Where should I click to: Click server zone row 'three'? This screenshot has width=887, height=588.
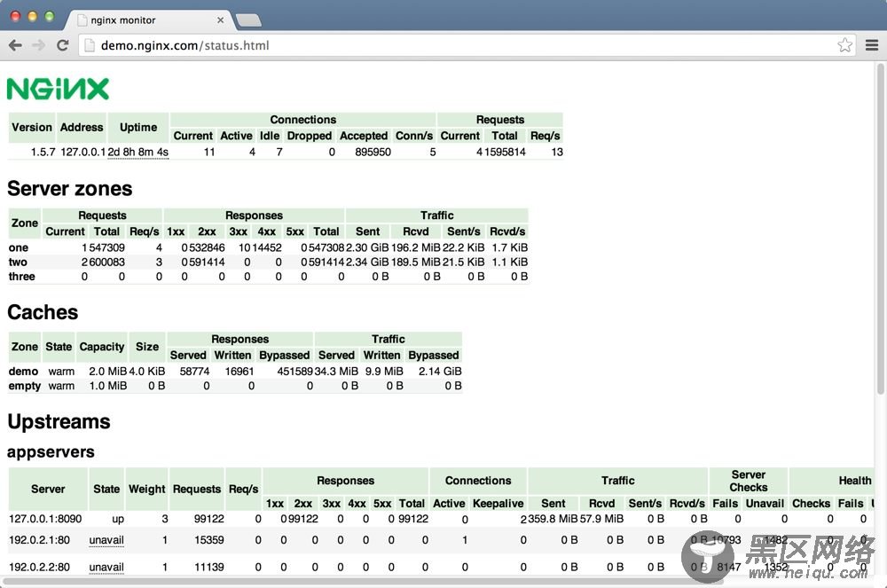tap(268, 277)
